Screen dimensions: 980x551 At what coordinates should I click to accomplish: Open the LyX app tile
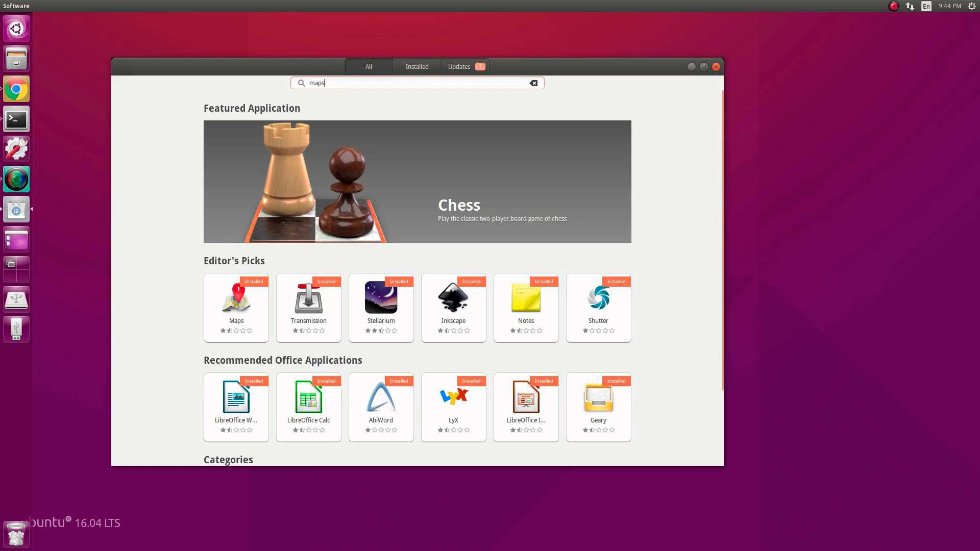454,407
